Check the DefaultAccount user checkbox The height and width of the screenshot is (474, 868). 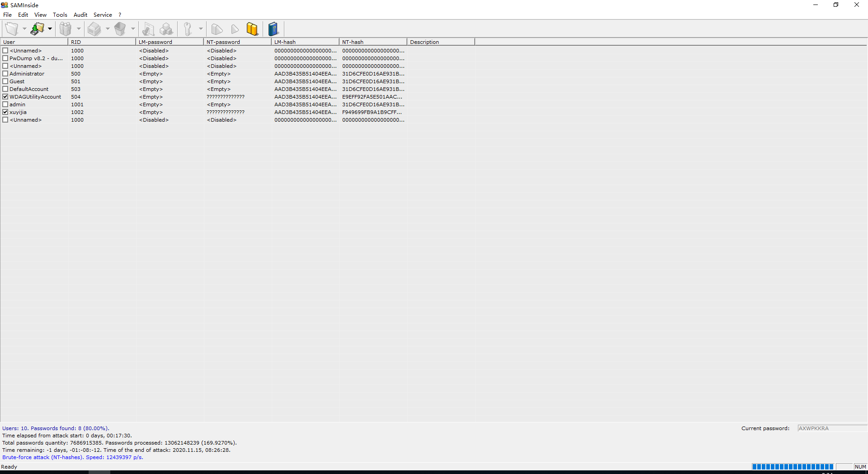pos(5,89)
